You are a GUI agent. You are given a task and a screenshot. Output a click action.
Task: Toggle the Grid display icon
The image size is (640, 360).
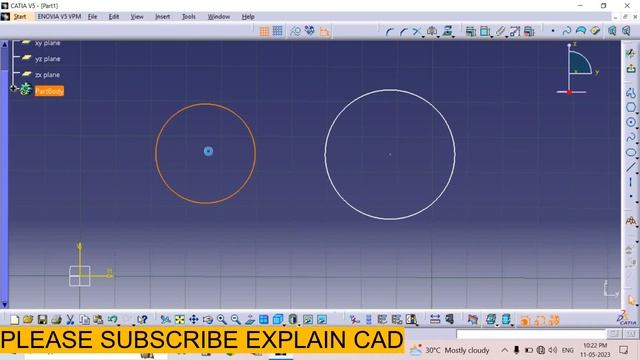264,31
